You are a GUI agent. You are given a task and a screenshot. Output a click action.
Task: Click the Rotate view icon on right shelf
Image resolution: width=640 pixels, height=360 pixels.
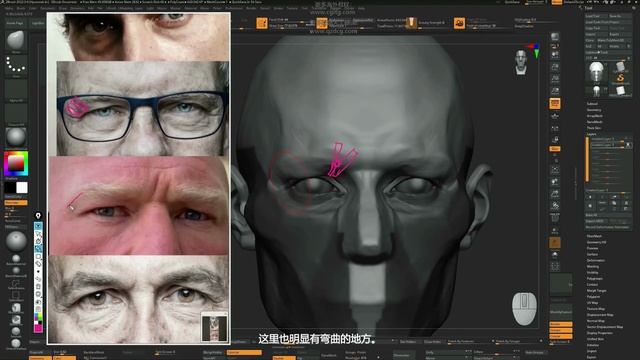pos(555,205)
